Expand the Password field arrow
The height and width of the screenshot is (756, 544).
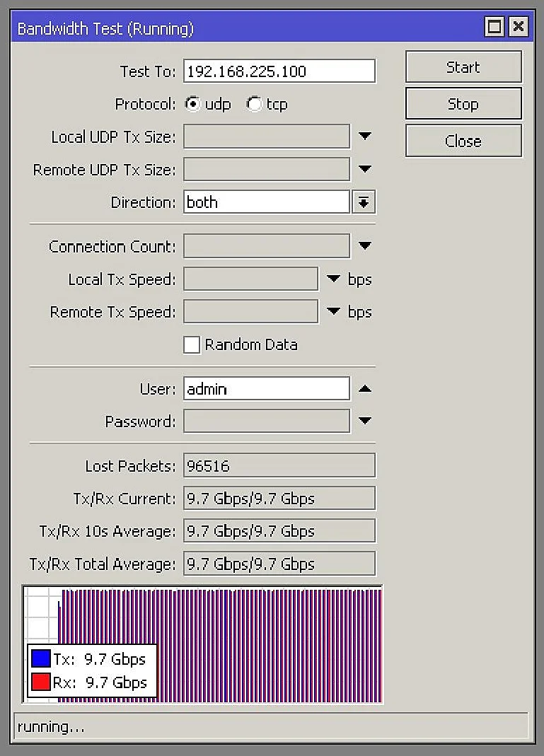coord(365,421)
